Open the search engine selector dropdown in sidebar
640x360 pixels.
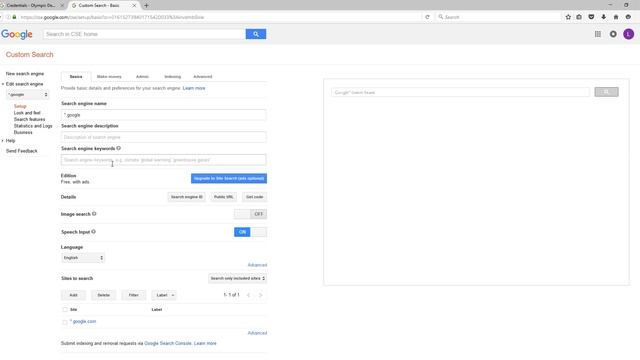pos(27,95)
